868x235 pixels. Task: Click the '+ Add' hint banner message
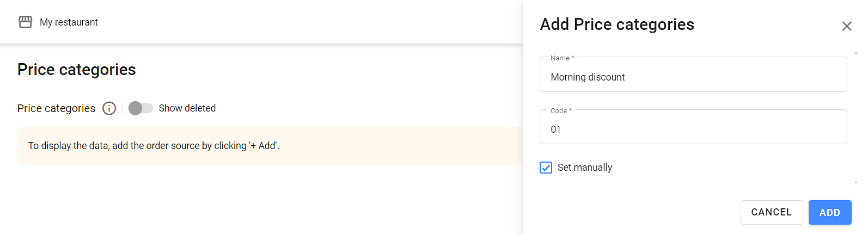click(154, 146)
